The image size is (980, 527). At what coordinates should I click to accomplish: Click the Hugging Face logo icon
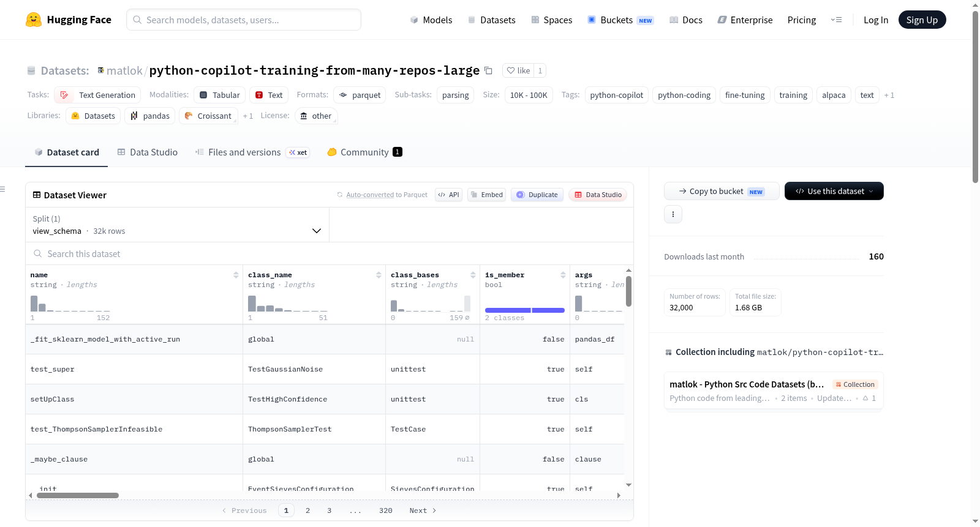[x=34, y=20]
